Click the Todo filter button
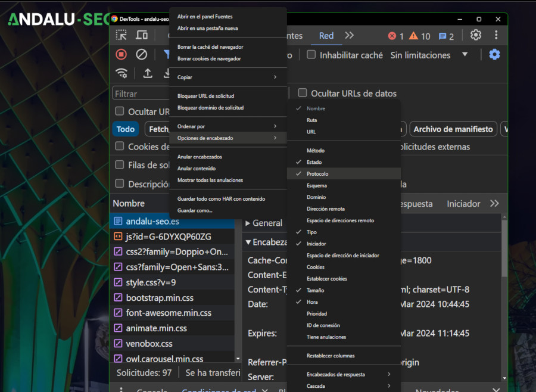 [x=125, y=129]
